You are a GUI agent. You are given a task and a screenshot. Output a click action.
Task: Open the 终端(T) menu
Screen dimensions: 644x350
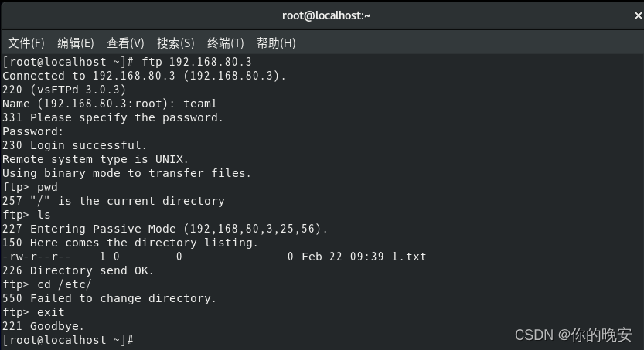[226, 42]
